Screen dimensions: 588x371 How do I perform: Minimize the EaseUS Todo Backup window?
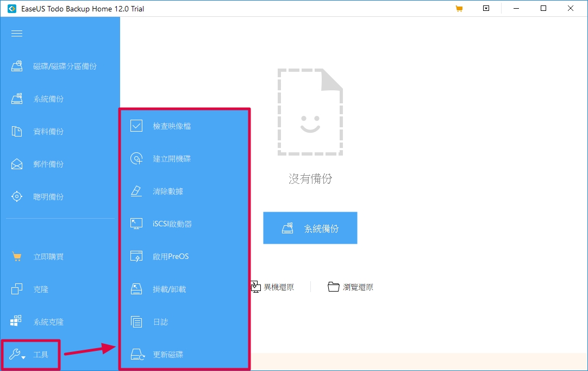(x=516, y=8)
